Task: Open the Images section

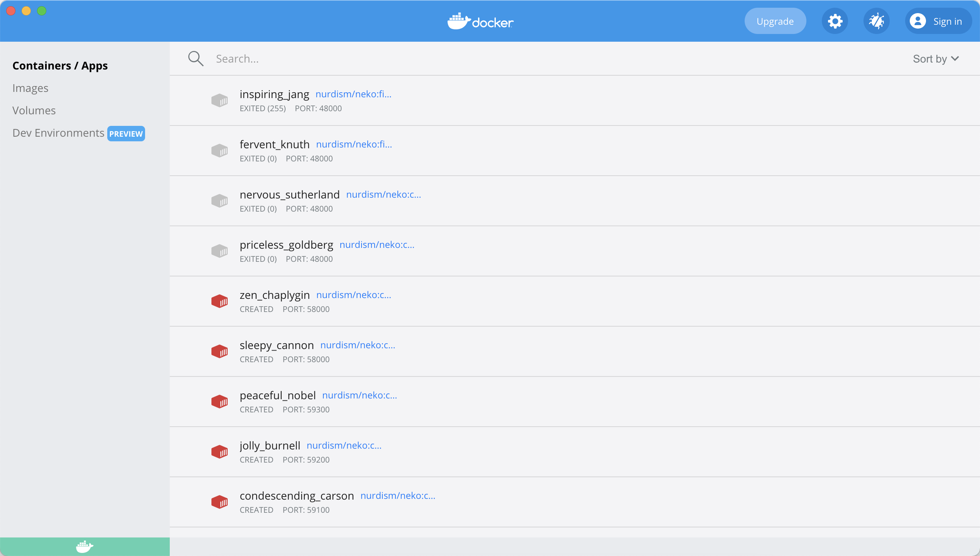Action: (x=30, y=88)
